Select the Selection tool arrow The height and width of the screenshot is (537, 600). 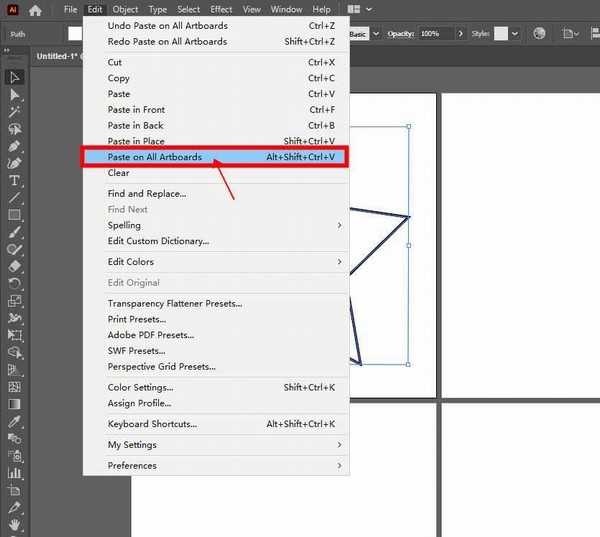click(15, 77)
